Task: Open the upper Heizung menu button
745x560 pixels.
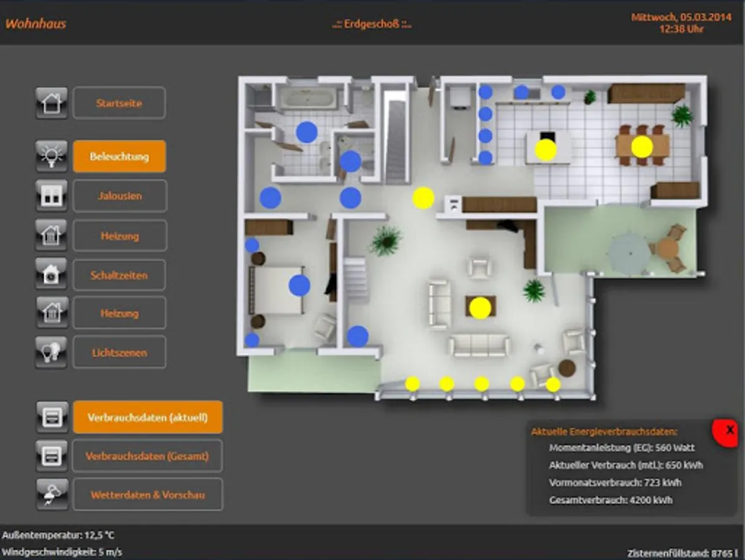Action: point(119,235)
